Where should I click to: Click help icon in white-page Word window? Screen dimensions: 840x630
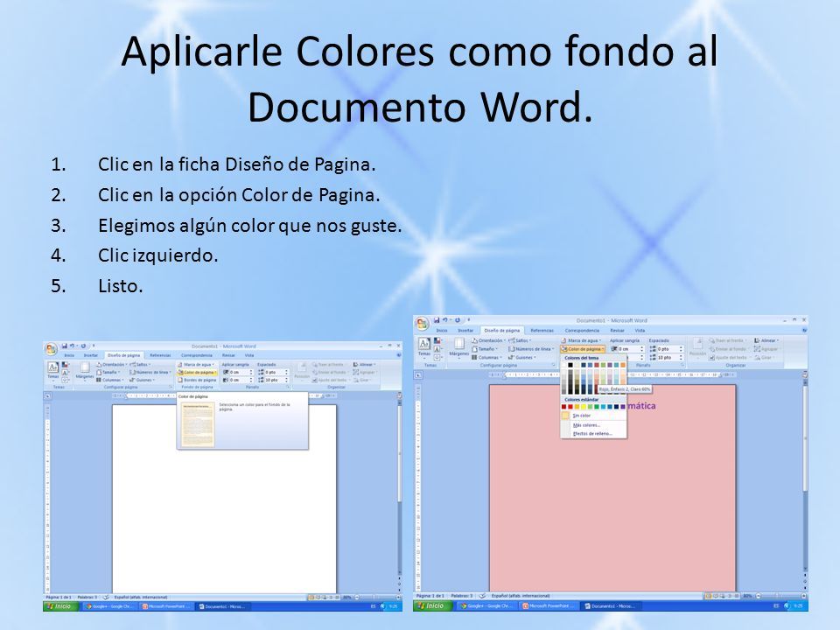pyautogui.click(x=398, y=354)
